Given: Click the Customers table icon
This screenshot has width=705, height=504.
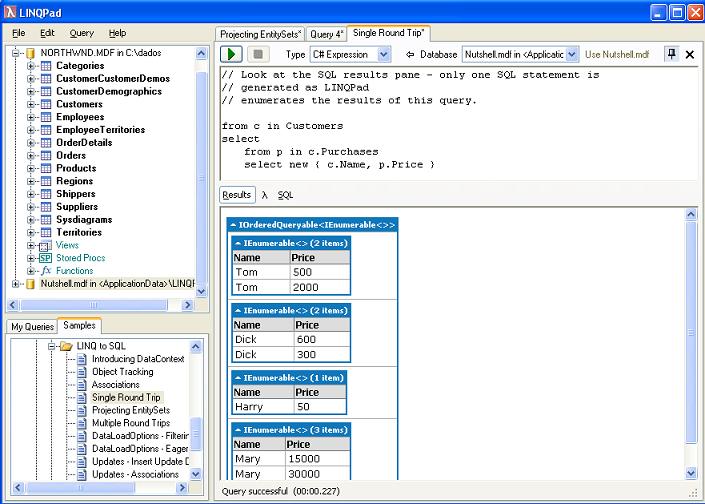Looking at the screenshot, I should coord(46,104).
